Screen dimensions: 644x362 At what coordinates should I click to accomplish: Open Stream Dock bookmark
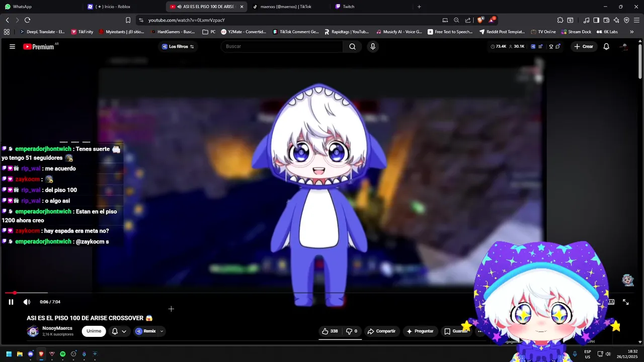[x=576, y=32]
